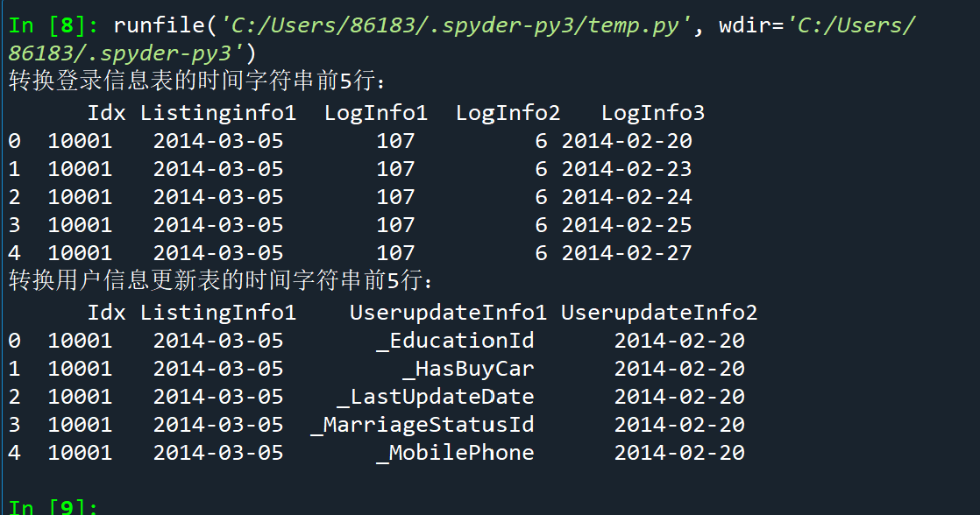Screen dimensions: 980x515
Task: Select the UserupdateInfo1 column header
Action: pyautogui.click(x=448, y=313)
